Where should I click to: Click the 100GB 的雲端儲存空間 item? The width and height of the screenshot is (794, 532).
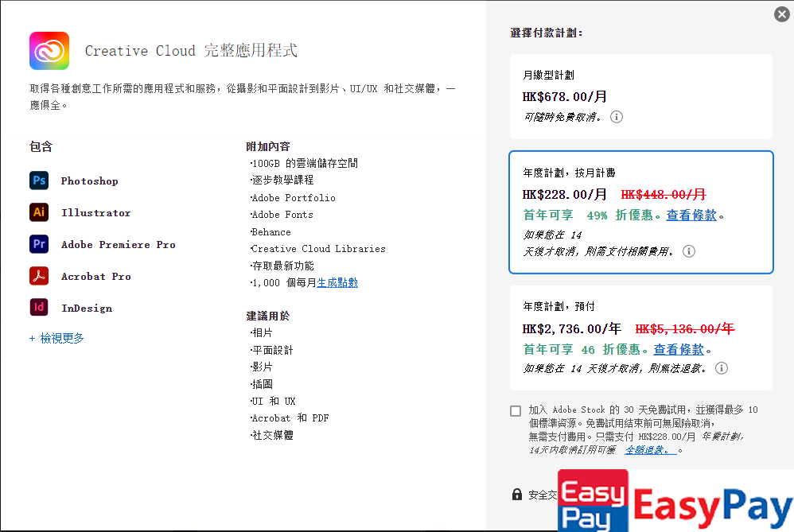tap(305, 163)
